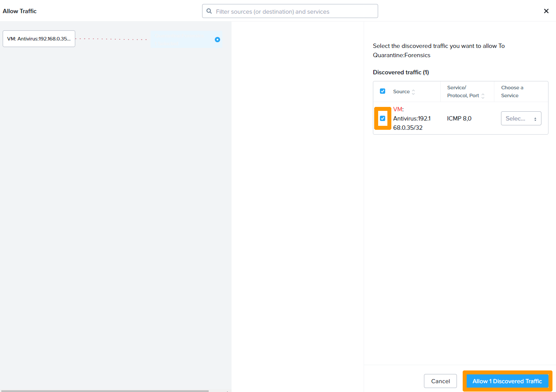Click the stepper arrows inside the Select service box
Screen dimensions: 556x392
tap(536, 118)
